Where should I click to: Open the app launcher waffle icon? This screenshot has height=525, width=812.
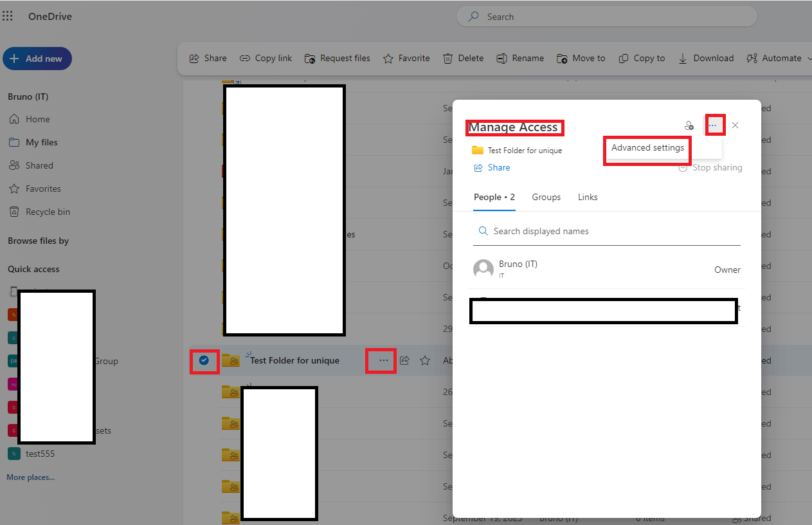click(8, 16)
